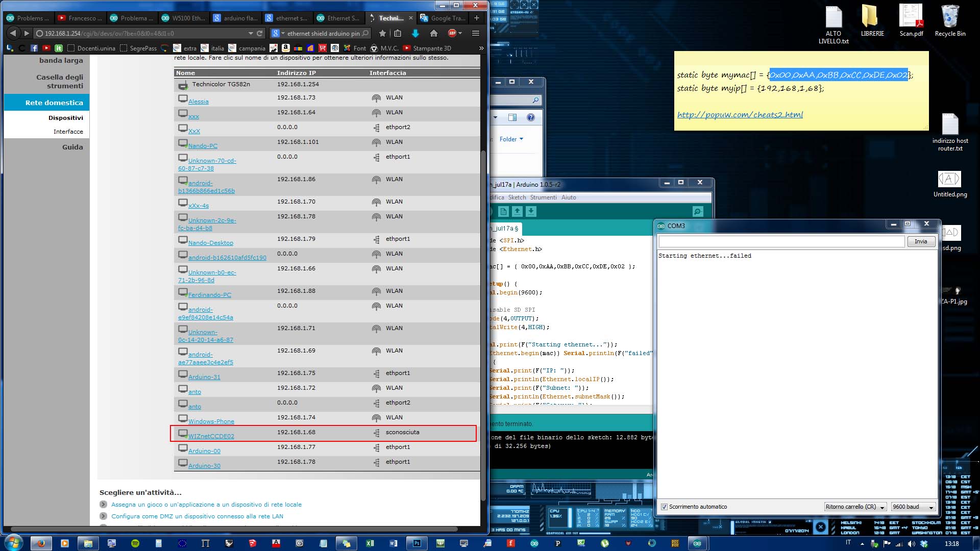Open WIZnetCCDE02 device link
The image size is (980, 551).
tap(211, 436)
